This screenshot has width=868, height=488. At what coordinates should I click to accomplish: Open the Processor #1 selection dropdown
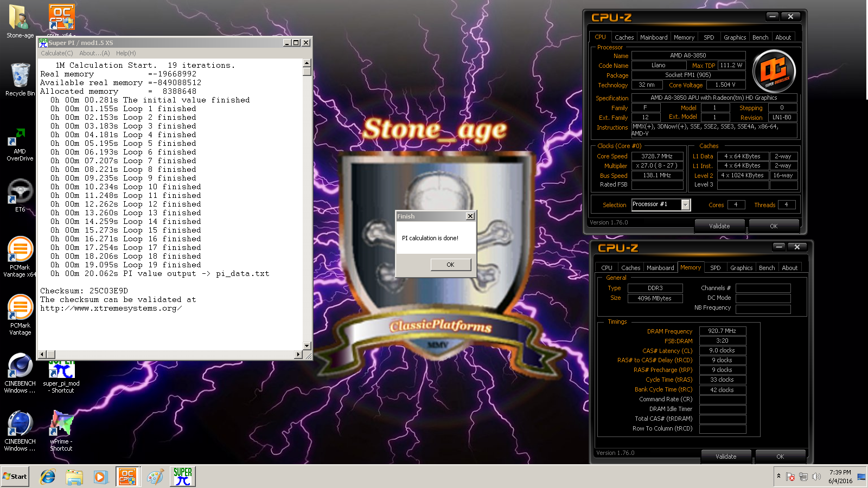pyautogui.click(x=686, y=204)
